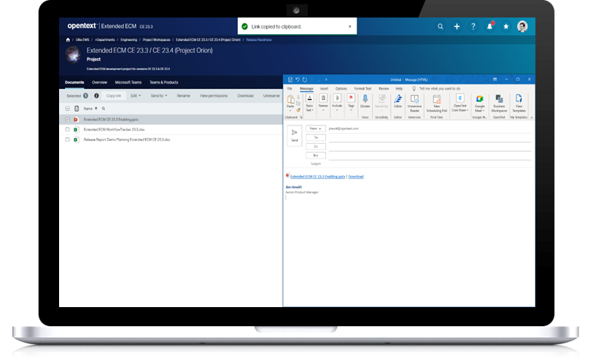
Task: Switch to Overview tab
Action: tap(99, 82)
